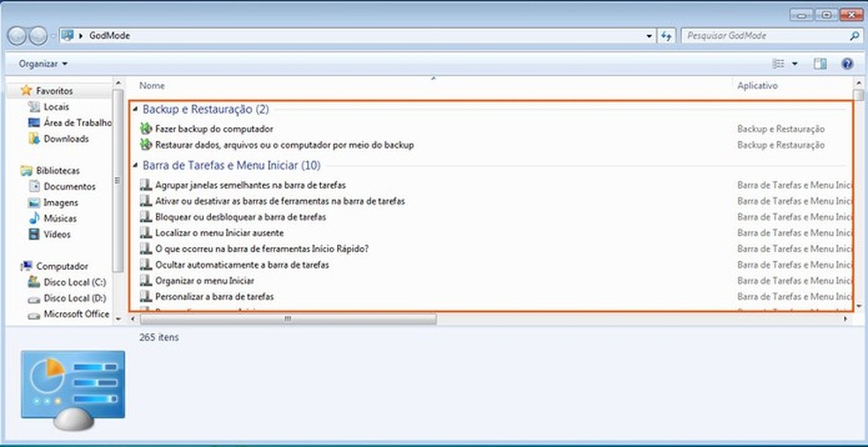Click the Control Panel icon in address bar
This screenshot has height=447, width=868.
68,35
